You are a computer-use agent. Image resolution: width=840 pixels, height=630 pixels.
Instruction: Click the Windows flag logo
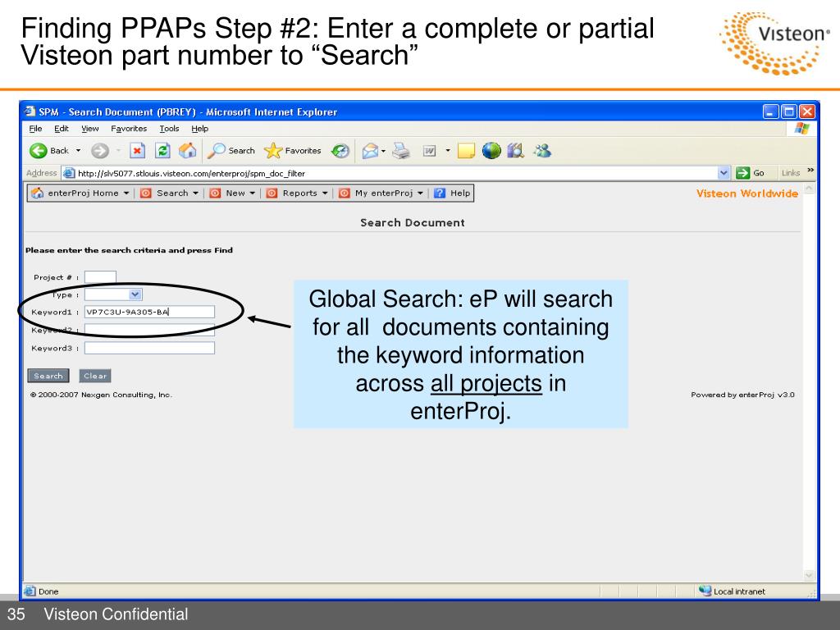tap(802, 129)
